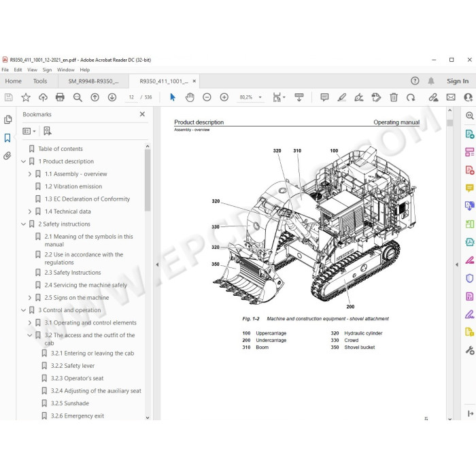The width and height of the screenshot is (476, 476).
Task: Add a sticky note comment
Action: pos(324,97)
